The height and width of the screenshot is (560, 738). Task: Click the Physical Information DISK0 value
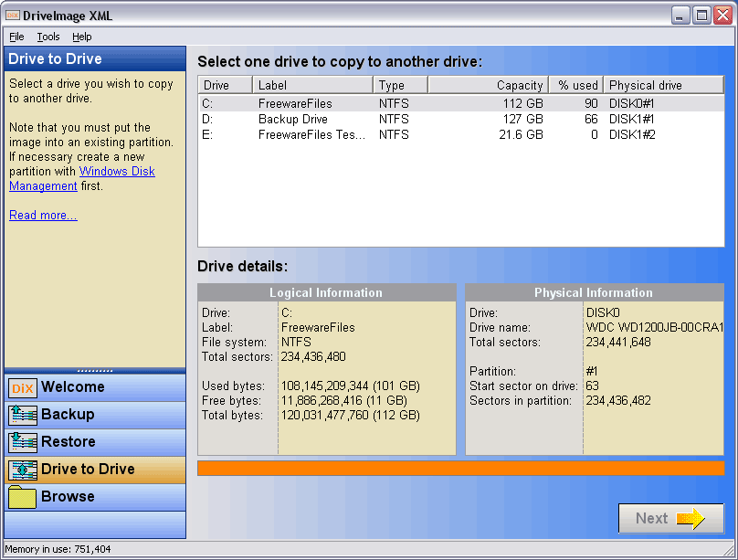pos(603,313)
